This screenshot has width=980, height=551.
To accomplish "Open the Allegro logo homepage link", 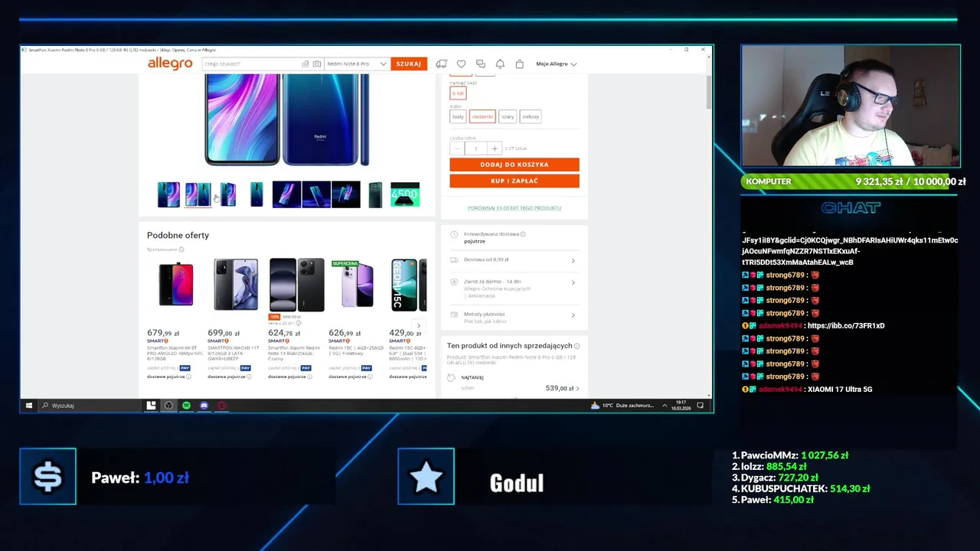I will (170, 64).
